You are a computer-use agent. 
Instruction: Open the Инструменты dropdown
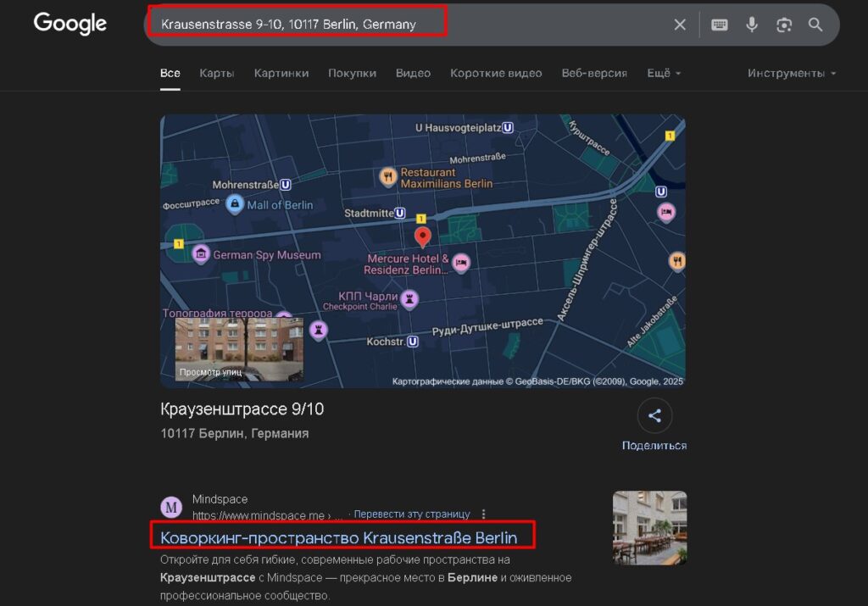(x=792, y=73)
